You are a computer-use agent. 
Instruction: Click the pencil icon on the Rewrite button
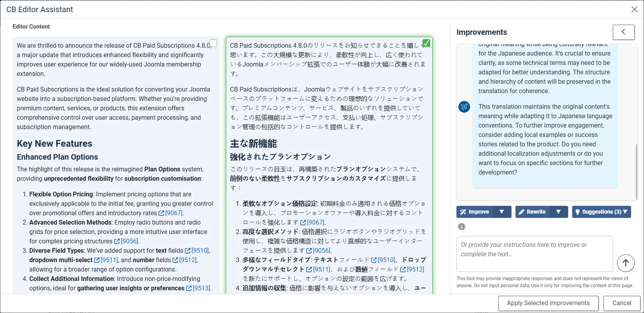pos(521,212)
